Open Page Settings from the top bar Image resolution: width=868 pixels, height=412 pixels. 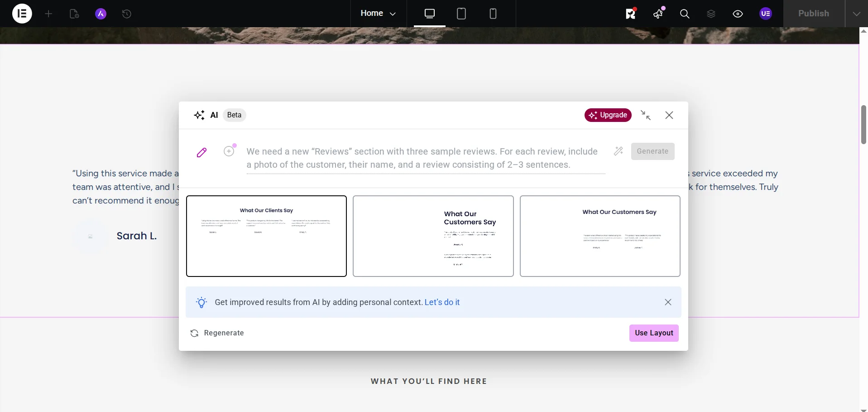point(73,14)
